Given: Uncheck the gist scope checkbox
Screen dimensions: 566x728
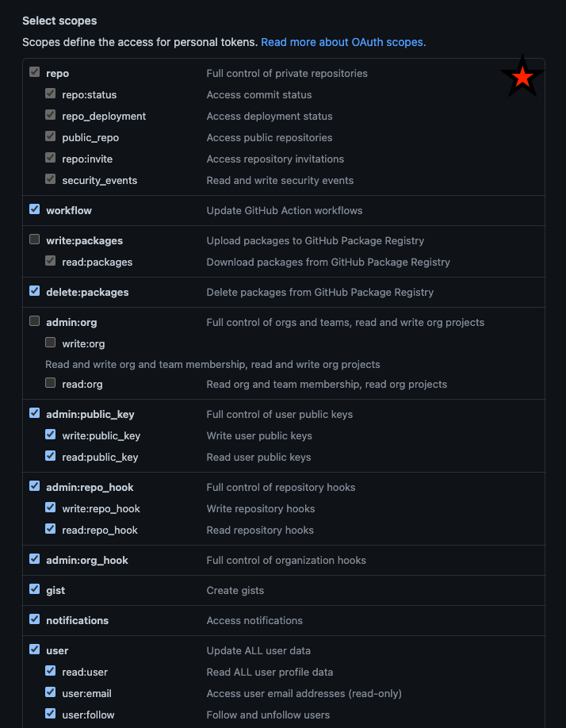Looking at the screenshot, I should [x=34, y=588].
